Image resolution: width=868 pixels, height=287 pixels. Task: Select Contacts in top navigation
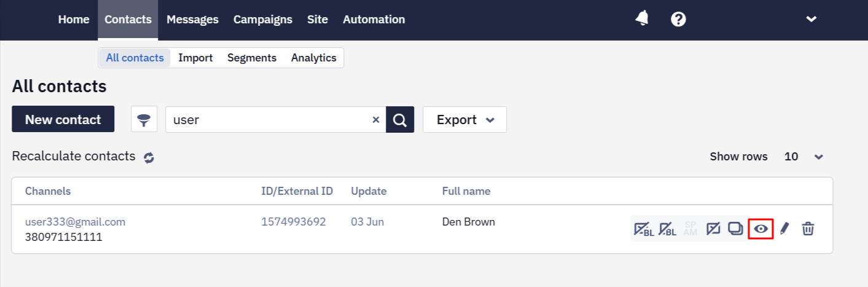coord(128,20)
